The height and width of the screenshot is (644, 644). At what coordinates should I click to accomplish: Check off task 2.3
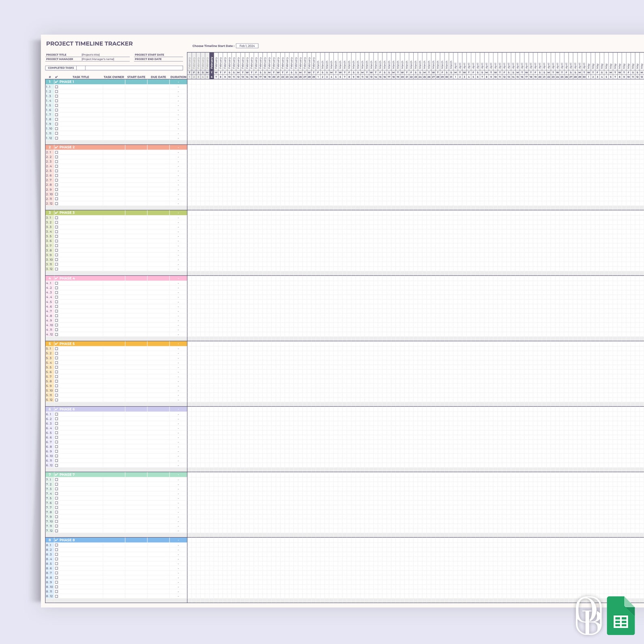click(x=56, y=161)
